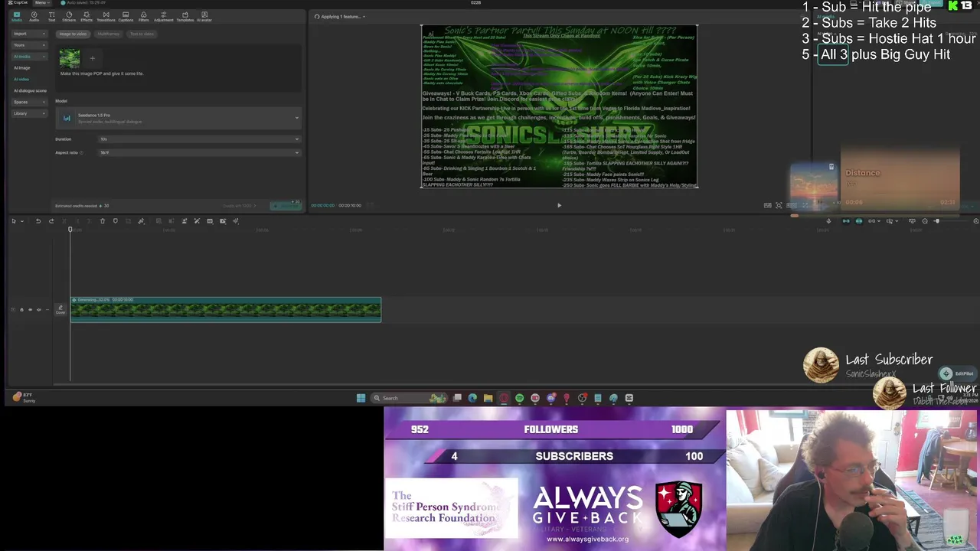The width and height of the screenshot is (980, 551).
Task: Click the Generate button
Action: pos(286,205)
